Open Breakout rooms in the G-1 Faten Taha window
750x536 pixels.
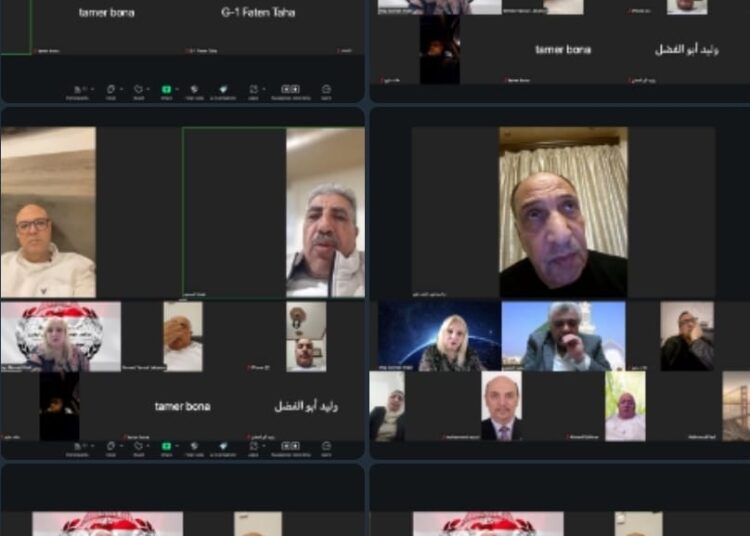(x=290, y=92)
